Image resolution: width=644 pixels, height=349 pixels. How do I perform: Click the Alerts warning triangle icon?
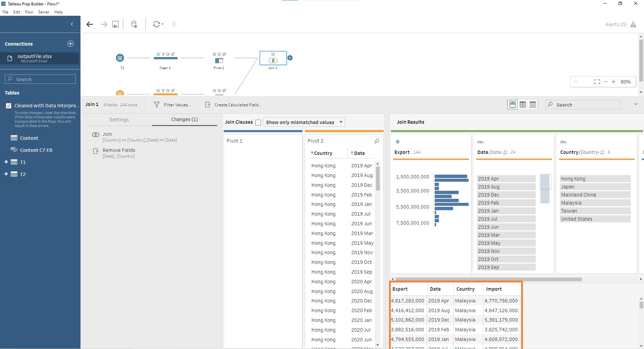click(633, 24)
